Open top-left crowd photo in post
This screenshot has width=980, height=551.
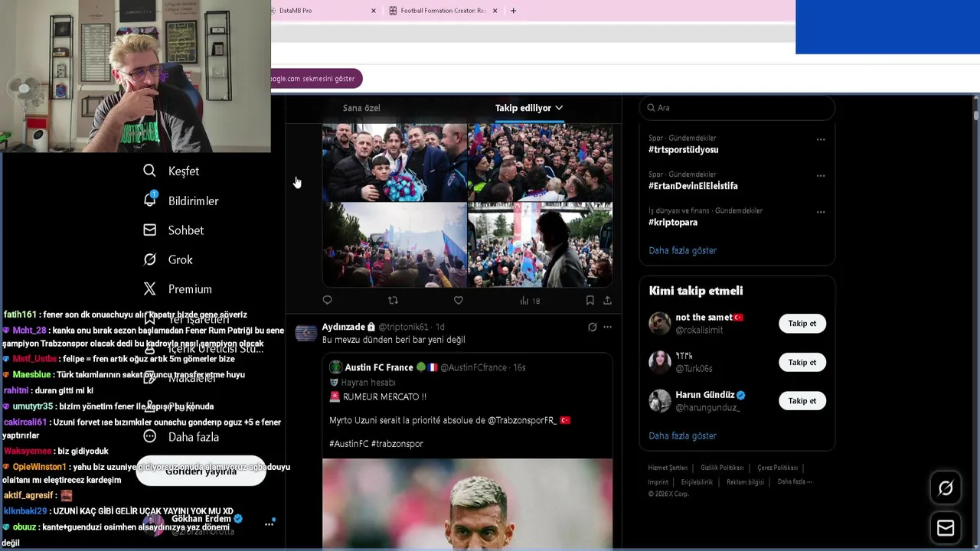click(x=394, y=162)
